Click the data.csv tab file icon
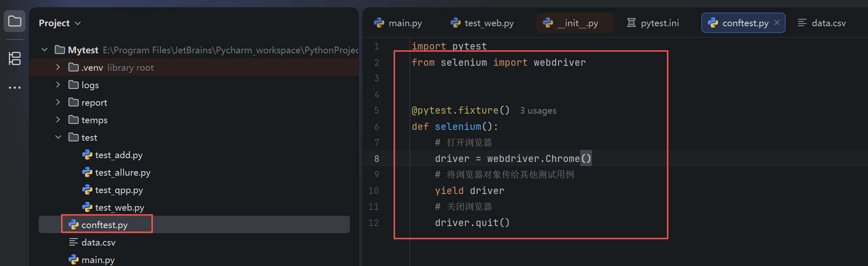The height and width of the screenshot is (266, 868). coord(802,22)
